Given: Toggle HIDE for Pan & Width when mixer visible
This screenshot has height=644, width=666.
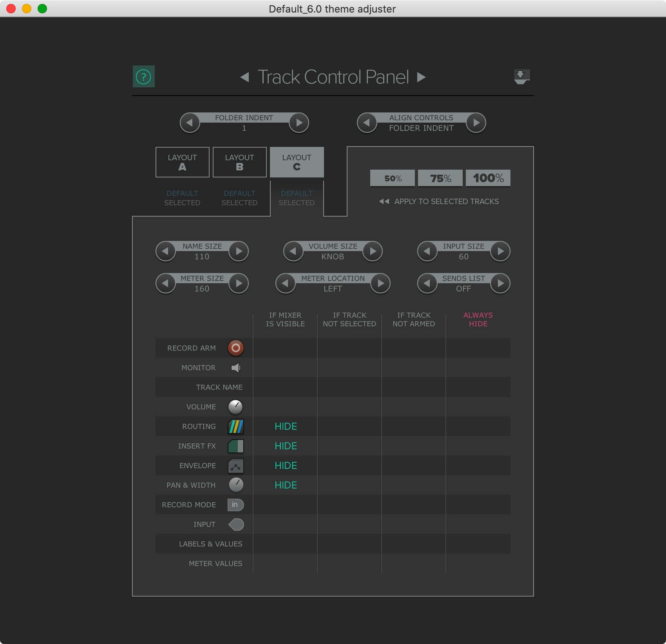Looking at the screenshot, I should click(x=285, y=485).
